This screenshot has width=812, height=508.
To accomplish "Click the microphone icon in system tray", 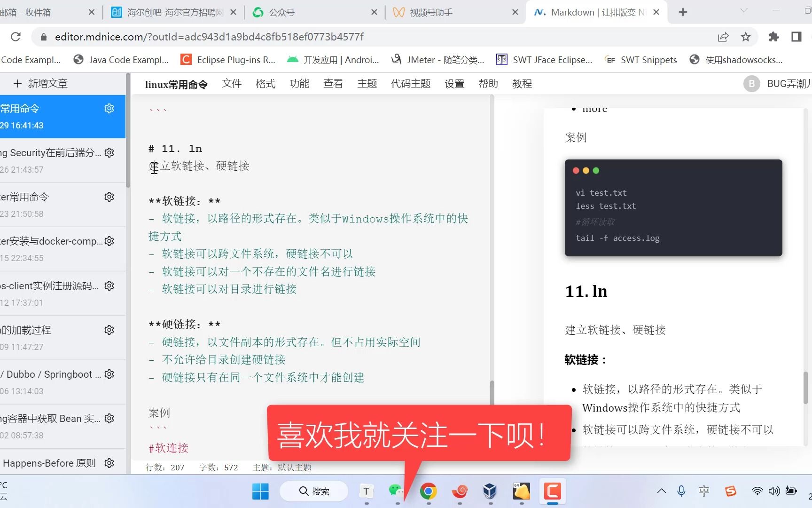I will click(x=680, y=491).
